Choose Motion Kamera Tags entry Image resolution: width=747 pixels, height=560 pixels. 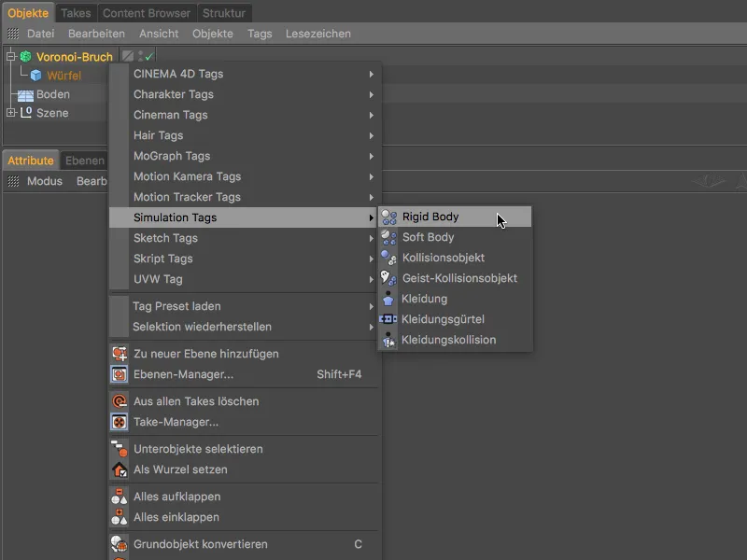(246, 176)
